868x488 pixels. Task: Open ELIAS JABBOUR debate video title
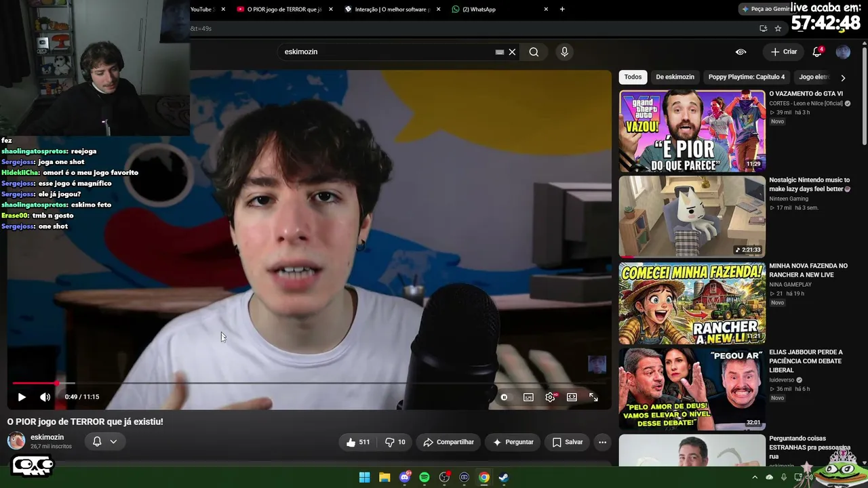(x=807, y=361)
